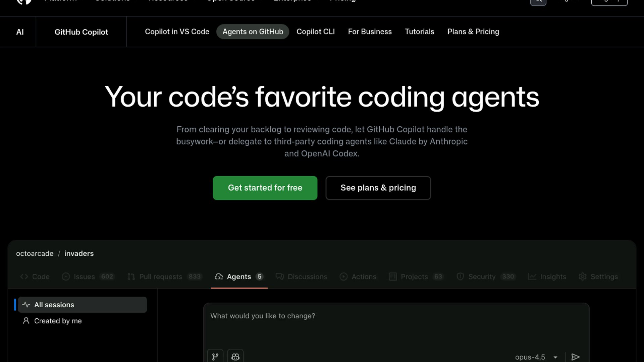Switch to Copilot CLI nav tab
Viewport: 644px width, 362px height.
[315, 32]
